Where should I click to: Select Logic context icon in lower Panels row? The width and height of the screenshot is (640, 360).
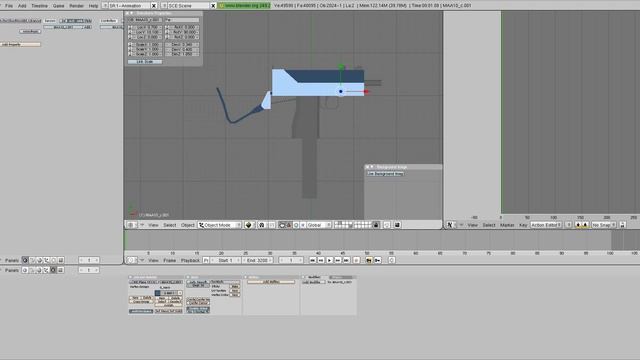pos(25,270)
